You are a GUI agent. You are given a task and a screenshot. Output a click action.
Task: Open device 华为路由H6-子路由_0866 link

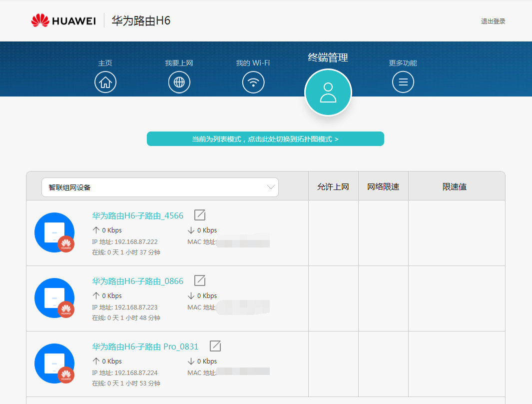click(x=137, y=281)
